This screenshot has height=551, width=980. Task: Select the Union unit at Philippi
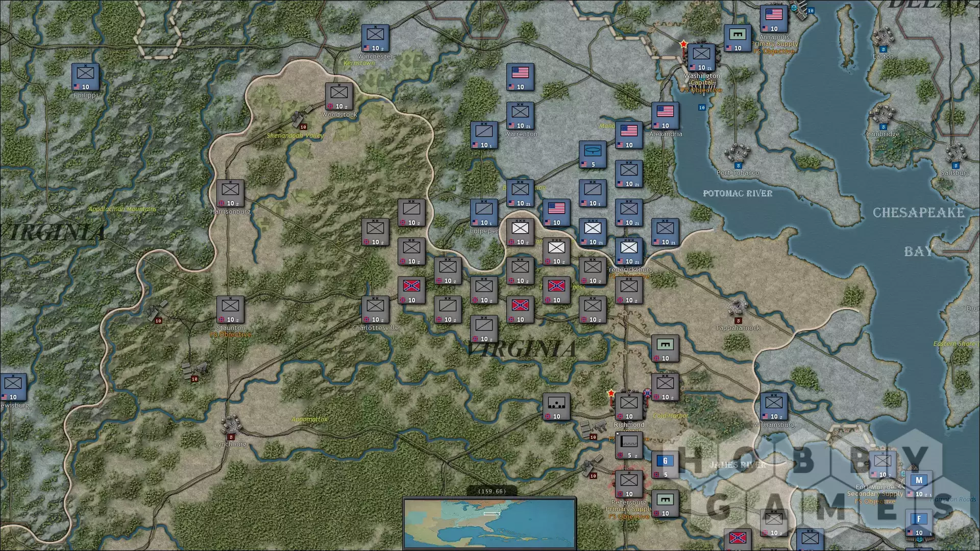coord(85,77)
